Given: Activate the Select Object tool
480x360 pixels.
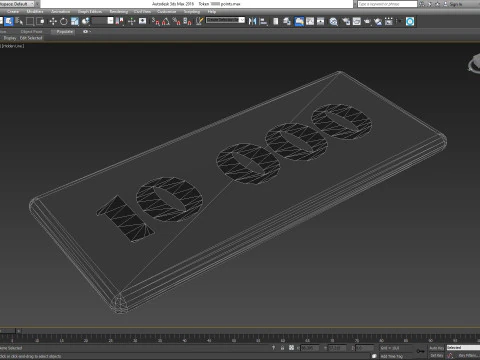Looking at the screenshot, I should [x=9, y=21].
